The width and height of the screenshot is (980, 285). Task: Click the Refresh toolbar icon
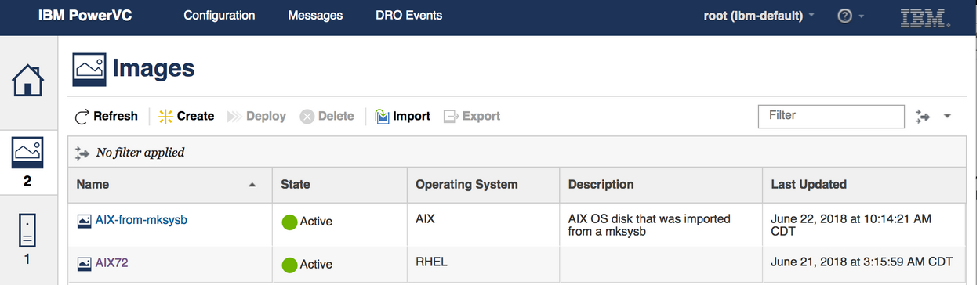(82, 117)
